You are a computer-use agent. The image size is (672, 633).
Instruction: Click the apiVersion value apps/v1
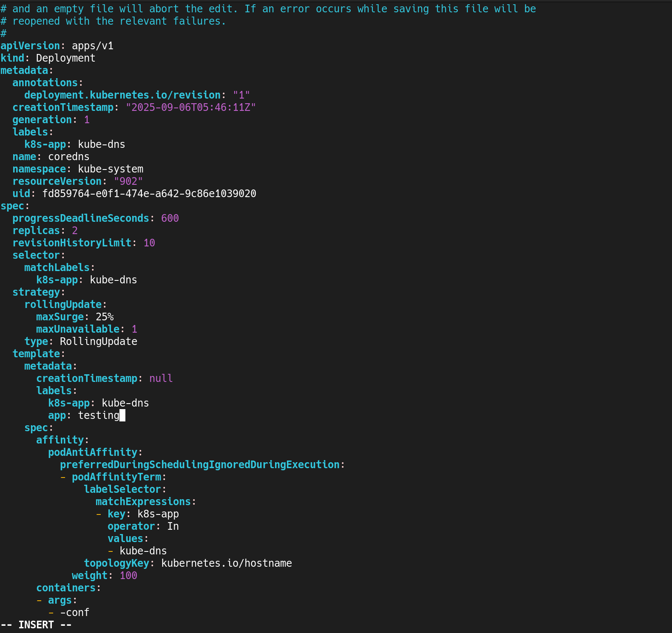[93, 46]
